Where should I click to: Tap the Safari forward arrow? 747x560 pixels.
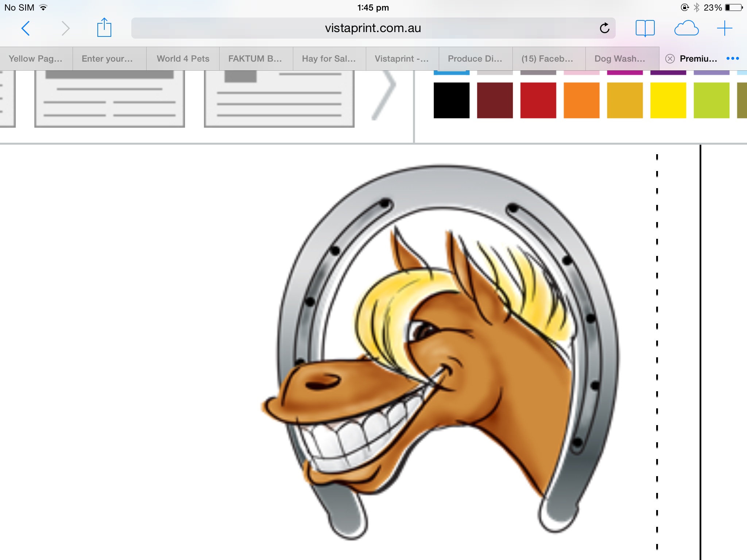click(65, 28)
